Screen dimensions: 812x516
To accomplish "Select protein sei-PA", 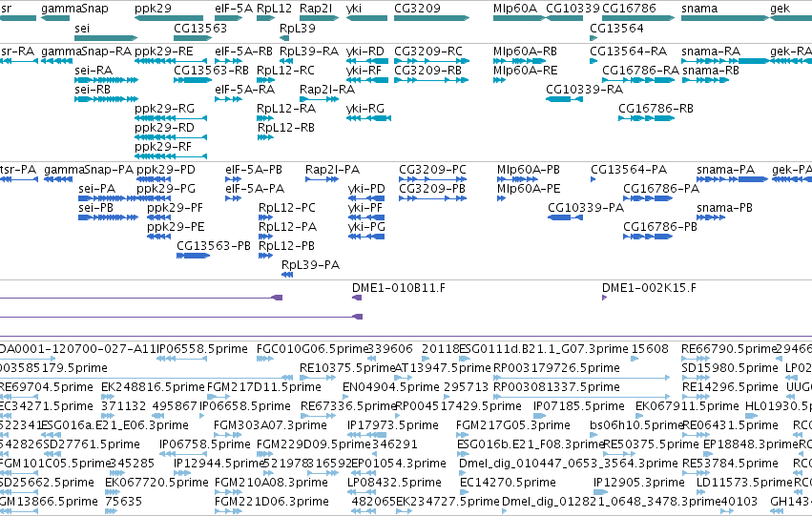I will [96, 189].
